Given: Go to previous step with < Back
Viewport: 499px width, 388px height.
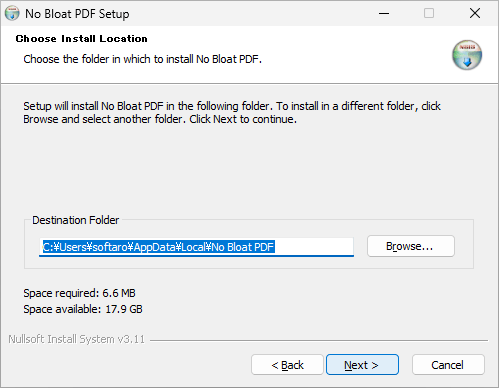Looking at the screenshot, I should pos(287,365).
